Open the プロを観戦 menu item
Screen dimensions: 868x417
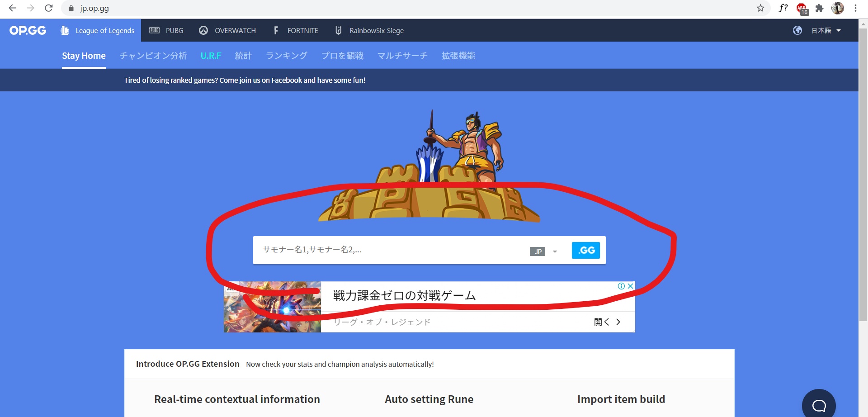[x=342, y=56]
